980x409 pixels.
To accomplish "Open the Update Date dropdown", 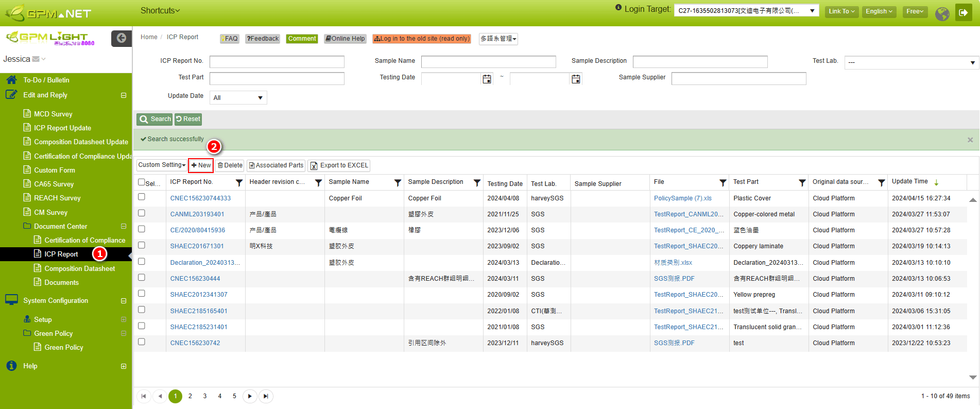I will click(238, 98).
